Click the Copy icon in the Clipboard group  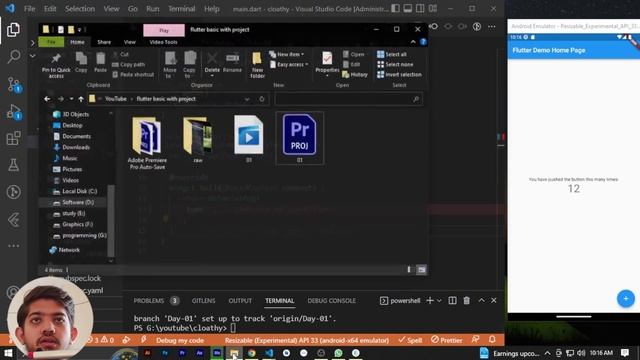(x=81, y=62)
